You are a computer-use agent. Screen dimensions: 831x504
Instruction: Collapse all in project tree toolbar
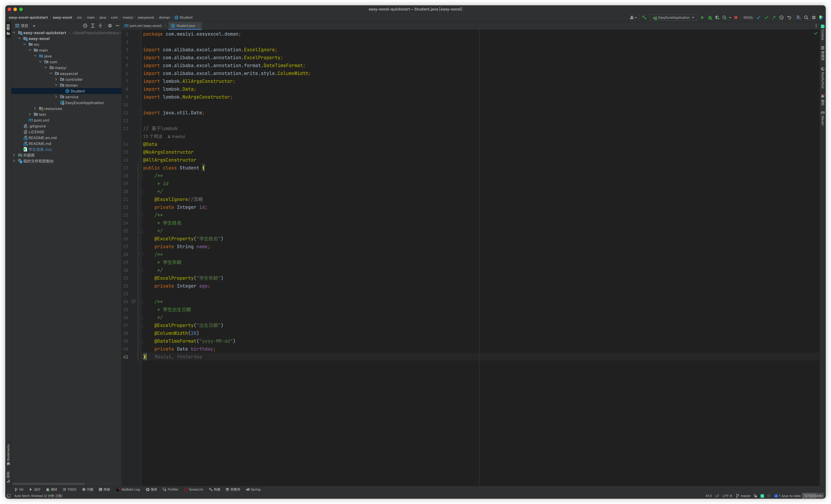100,26
